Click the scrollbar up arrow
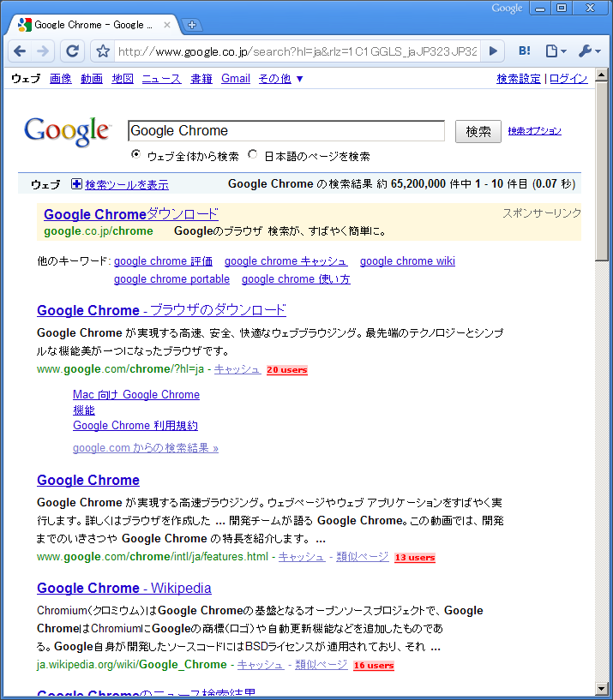Viewport: 613px width, 700px height. [602, 75]
